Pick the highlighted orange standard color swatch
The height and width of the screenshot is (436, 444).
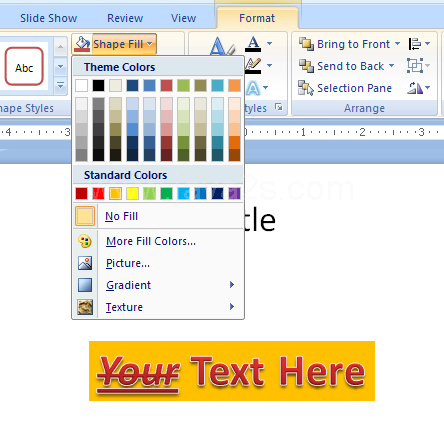click(x=115, y=193)
